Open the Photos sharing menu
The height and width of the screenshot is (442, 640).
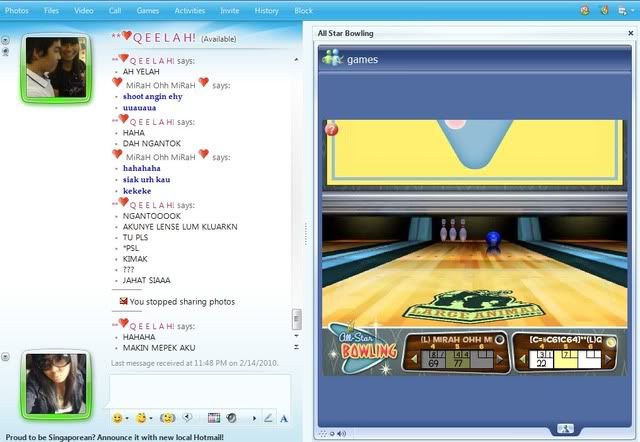click(17, 11)
